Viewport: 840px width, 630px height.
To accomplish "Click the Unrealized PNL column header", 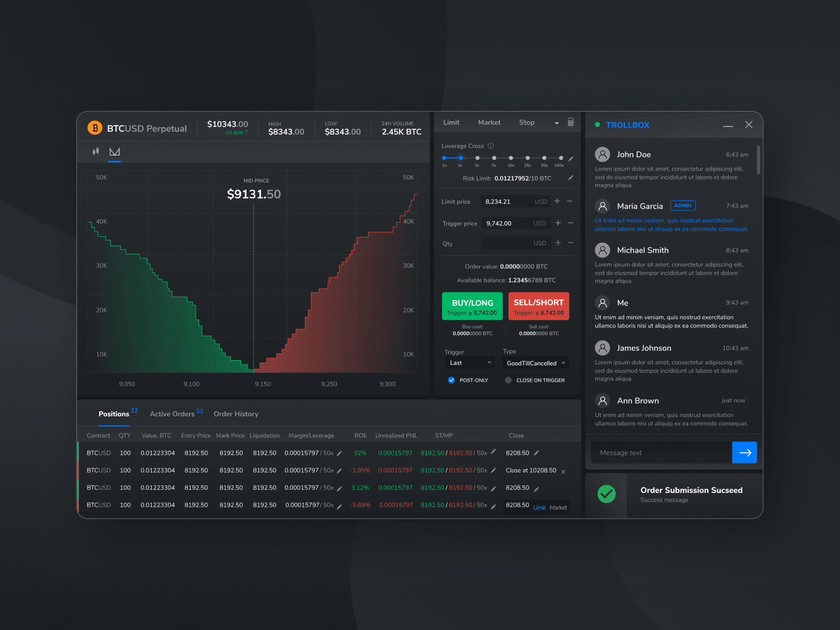I will pos(396,436).
